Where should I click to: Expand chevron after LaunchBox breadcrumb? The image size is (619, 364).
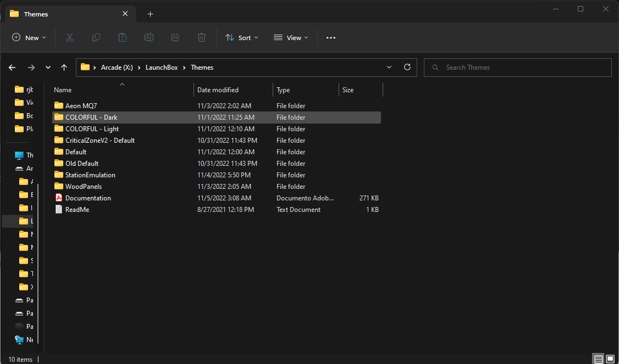point(184,68)
